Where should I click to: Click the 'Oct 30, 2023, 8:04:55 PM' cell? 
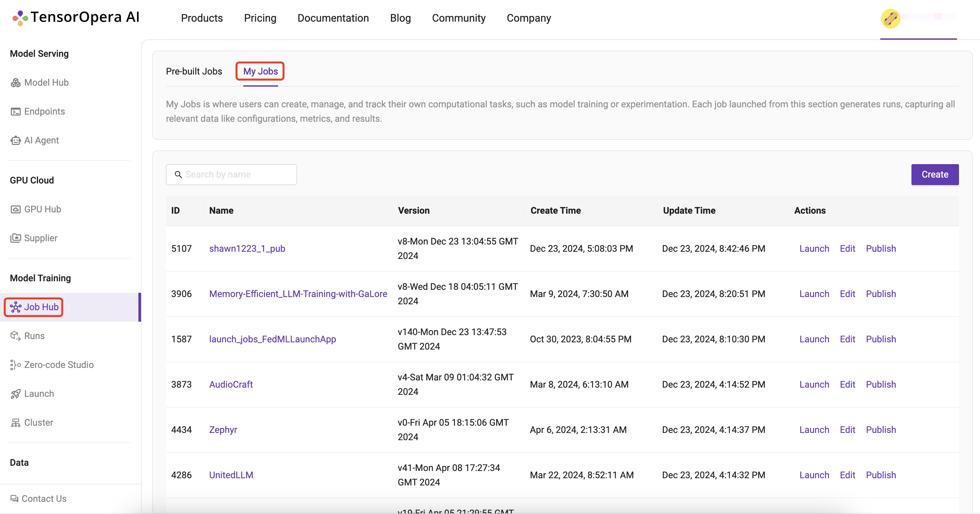[x=581, y=339]
